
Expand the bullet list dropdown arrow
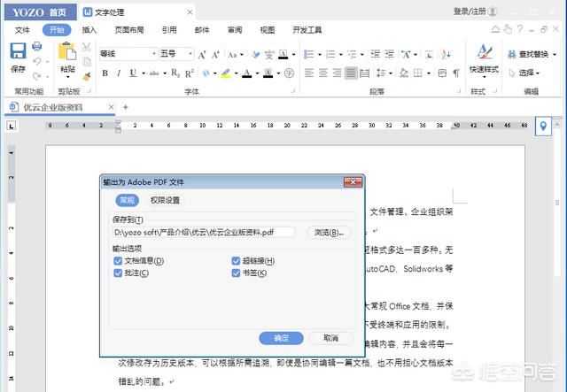320,55
